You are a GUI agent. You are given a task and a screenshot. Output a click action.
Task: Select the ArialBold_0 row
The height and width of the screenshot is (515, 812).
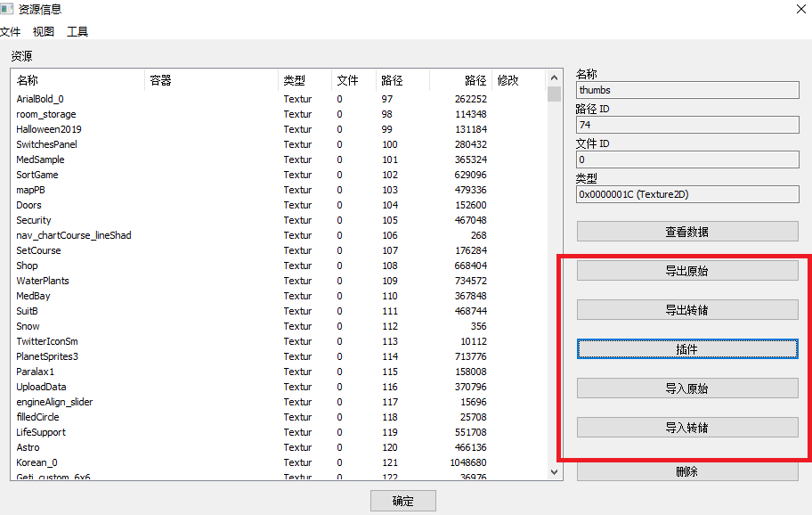[279, 99]
